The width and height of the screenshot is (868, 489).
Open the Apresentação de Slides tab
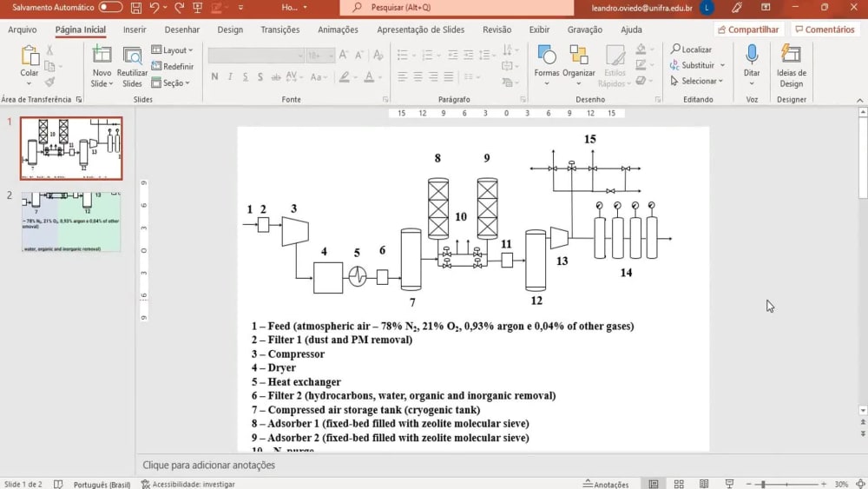point(421,30)
